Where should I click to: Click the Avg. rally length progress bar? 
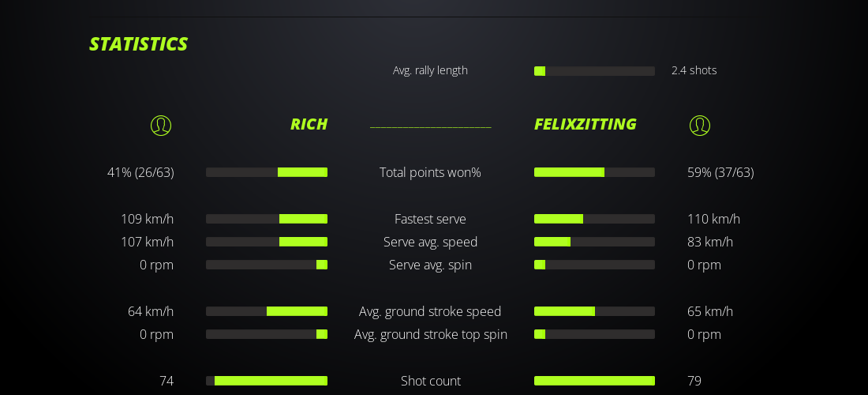point(594,71)
